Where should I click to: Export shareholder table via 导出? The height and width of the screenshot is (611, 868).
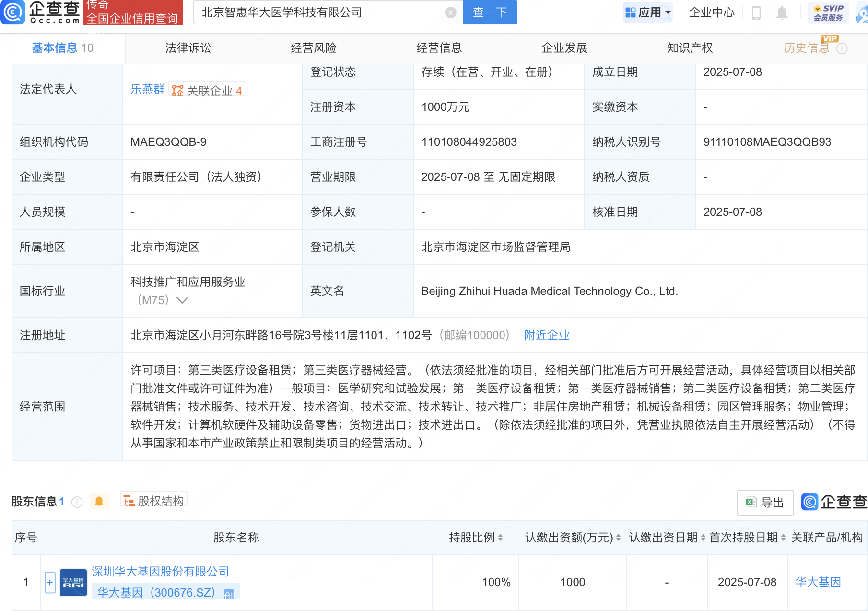[765, 503]
